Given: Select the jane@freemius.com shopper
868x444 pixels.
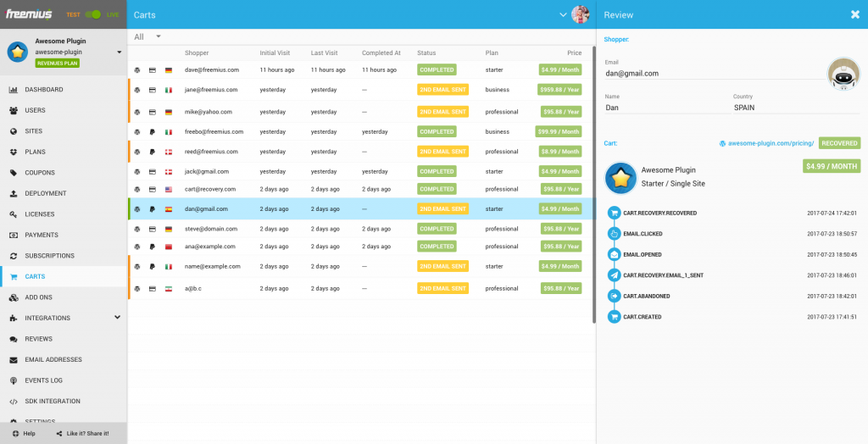Looking at the screenshot, I should [x=211, y=90].
